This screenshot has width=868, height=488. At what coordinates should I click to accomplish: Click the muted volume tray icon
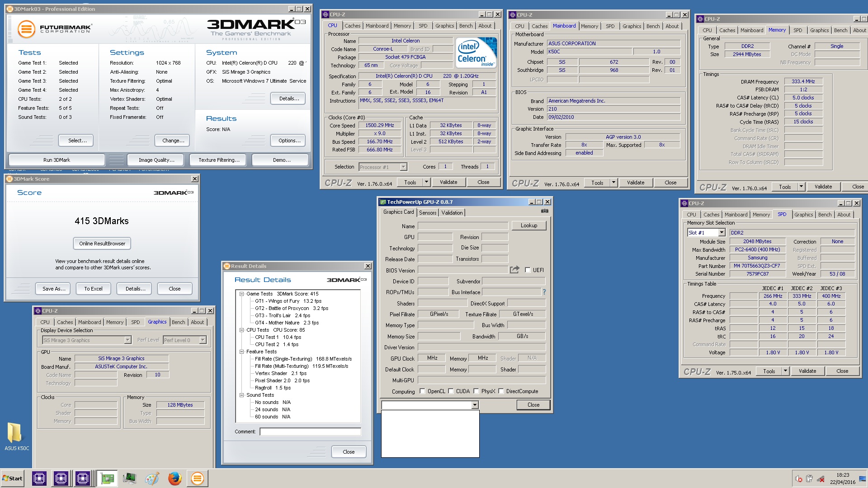tap(799, 479)
